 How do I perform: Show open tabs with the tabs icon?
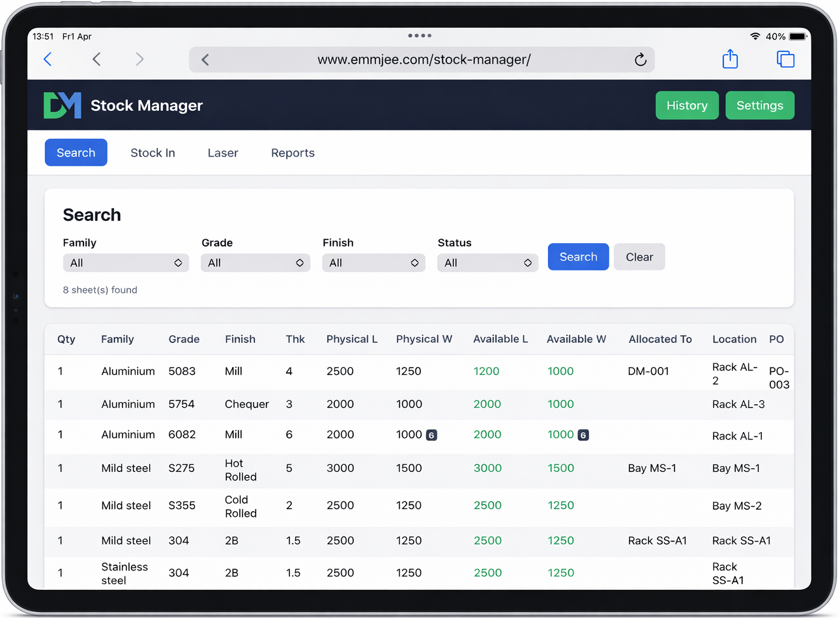pyautogui.click(x=785, y=59)
